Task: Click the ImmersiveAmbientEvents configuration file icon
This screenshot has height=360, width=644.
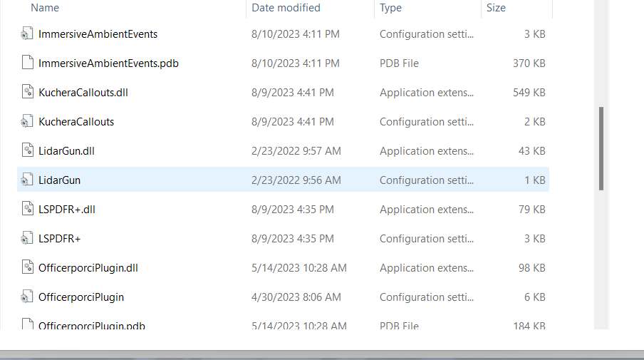Action: 27,34
